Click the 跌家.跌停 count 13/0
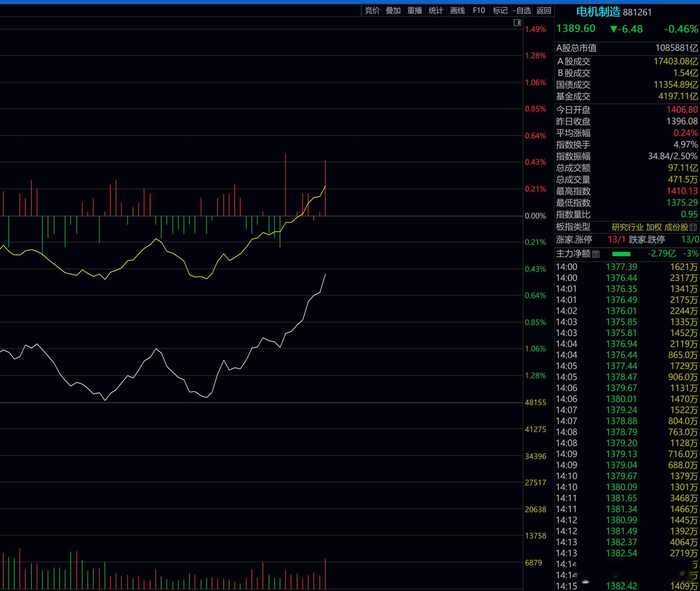Viewport: 700px width, 591px height. (x=690, y=240)
